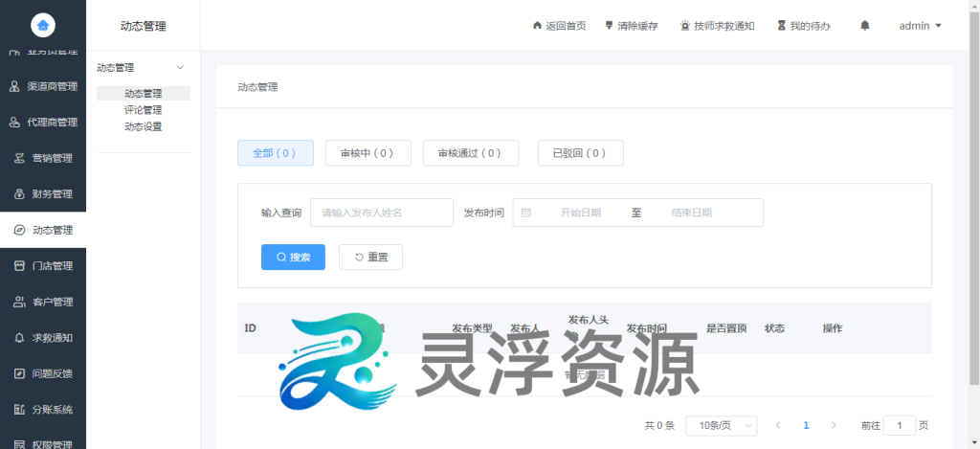The image size is (980, 449).
Task: Click the 是否置顶 column header
Action: pyautogui.click(x=726, y=328)
